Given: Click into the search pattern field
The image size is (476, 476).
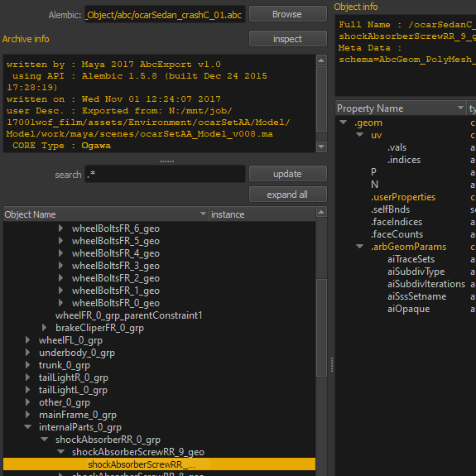Looking at the screenshot, I should pyautogui.click(x=165, y=174).
